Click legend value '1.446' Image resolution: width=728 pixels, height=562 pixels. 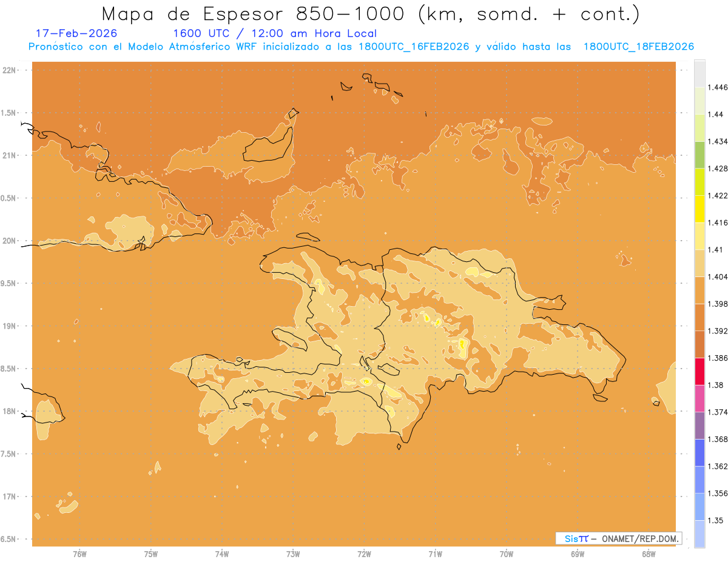pos(719,87)
